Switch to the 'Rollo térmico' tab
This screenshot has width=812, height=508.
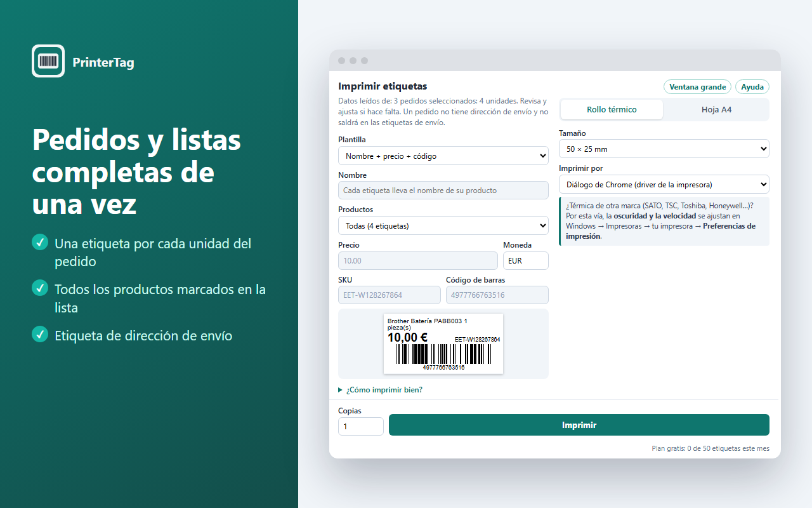[612, 110]
